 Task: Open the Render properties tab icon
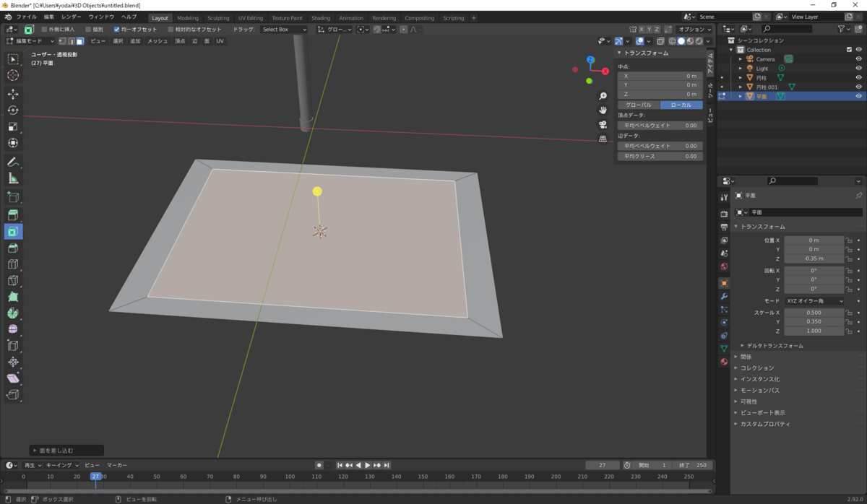click(724, 214)
